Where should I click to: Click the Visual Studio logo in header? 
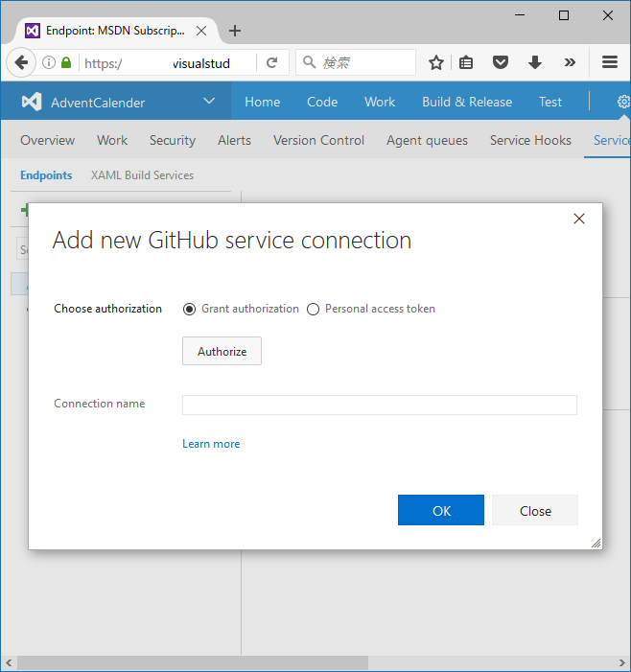(32, 102)
